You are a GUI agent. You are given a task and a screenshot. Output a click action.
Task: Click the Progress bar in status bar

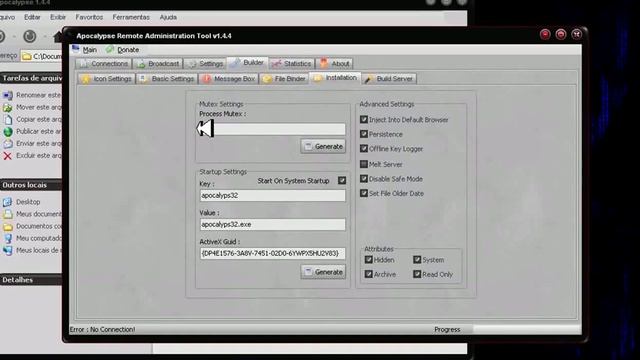pos(527,329)
